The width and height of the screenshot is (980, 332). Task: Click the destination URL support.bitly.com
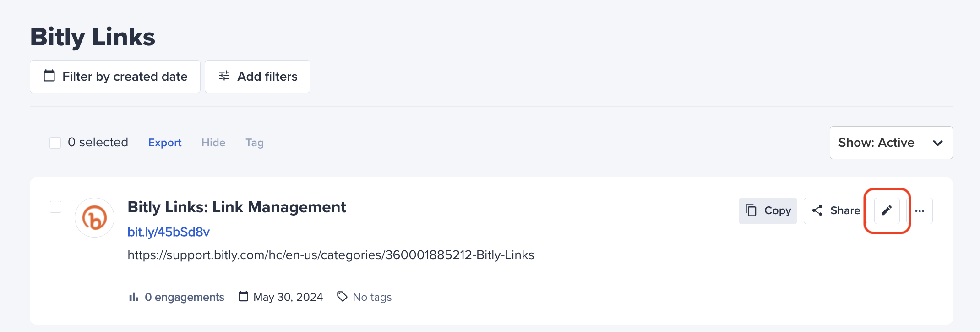tap(331, 255)
